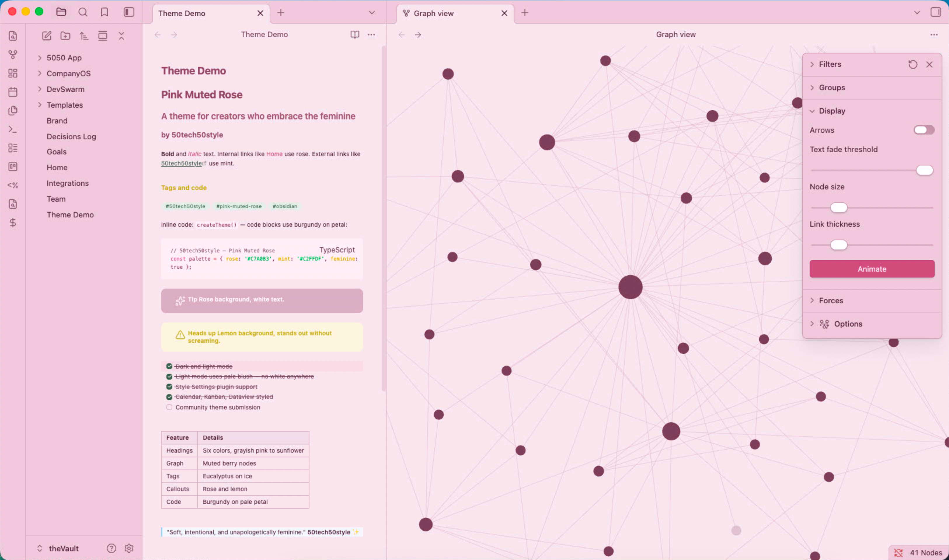
Task: Open the help icon near theVault
Action: tap(111, 548)
